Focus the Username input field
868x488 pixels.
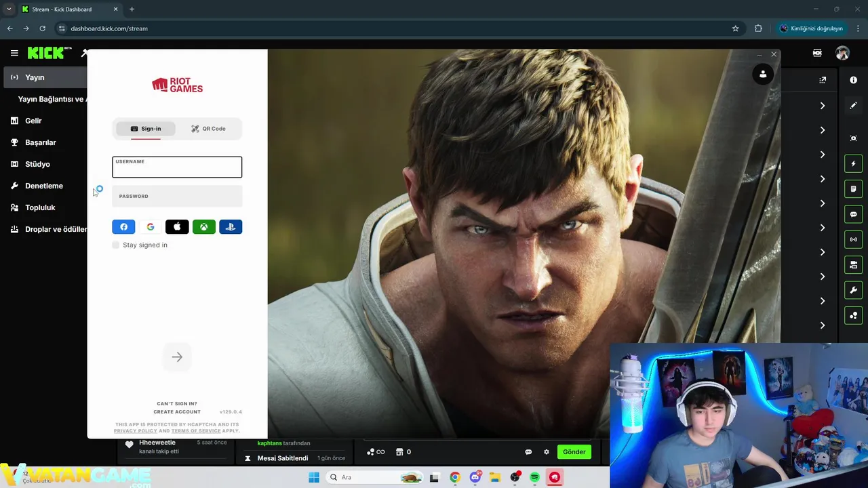coord(177,167)
